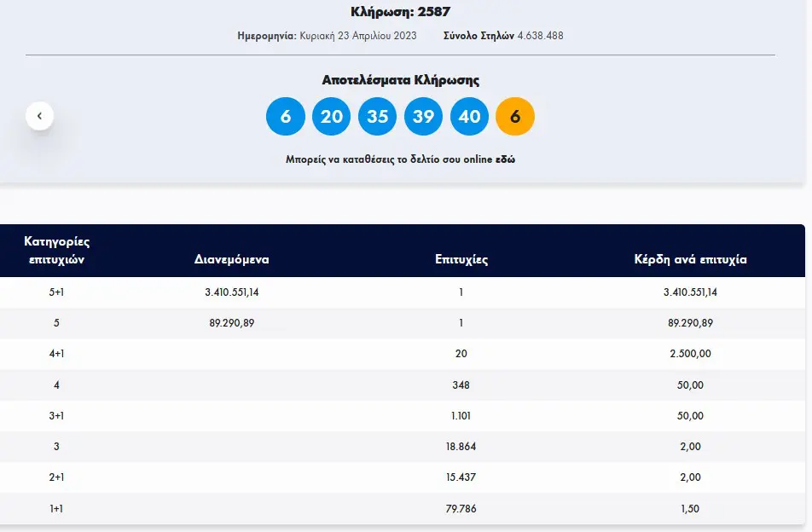Click the '4+1' category cell
Screen dimensions: 812x532
pyautogui.click(x=56, y=354)
